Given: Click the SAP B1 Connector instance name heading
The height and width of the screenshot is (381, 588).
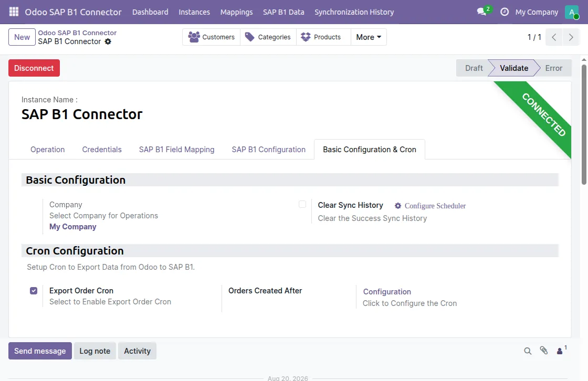Looking at the screenshot, I should tap(82, 114).
